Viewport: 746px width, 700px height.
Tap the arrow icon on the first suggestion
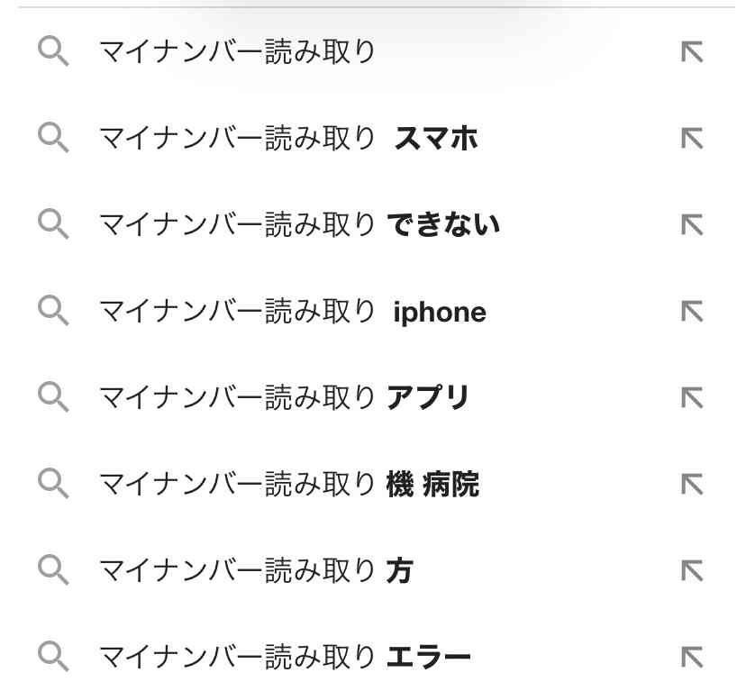692,52
